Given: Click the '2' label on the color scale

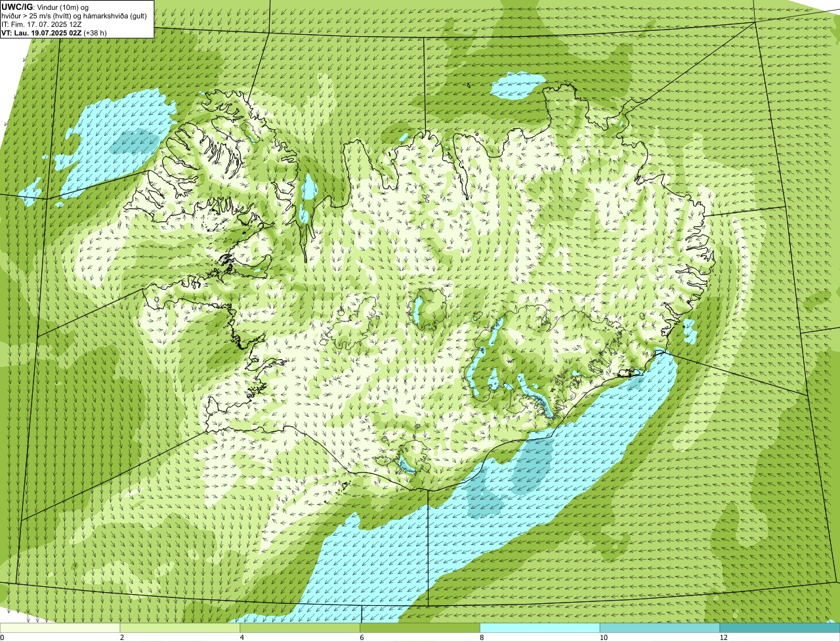Looking at the screenshot, I should pos(122,637).
